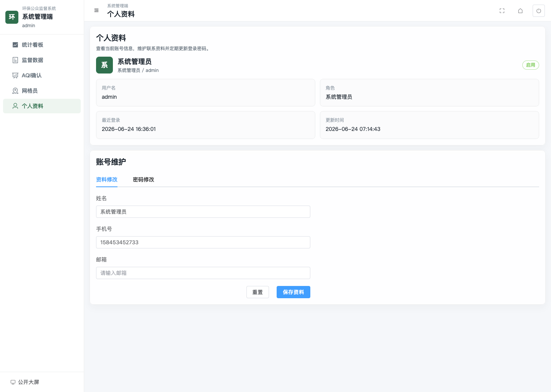Image resolution: width=551 pixels, height=392 pixels.
Task: Click the 用户名 admin card
Action: (x=205, y=93)
